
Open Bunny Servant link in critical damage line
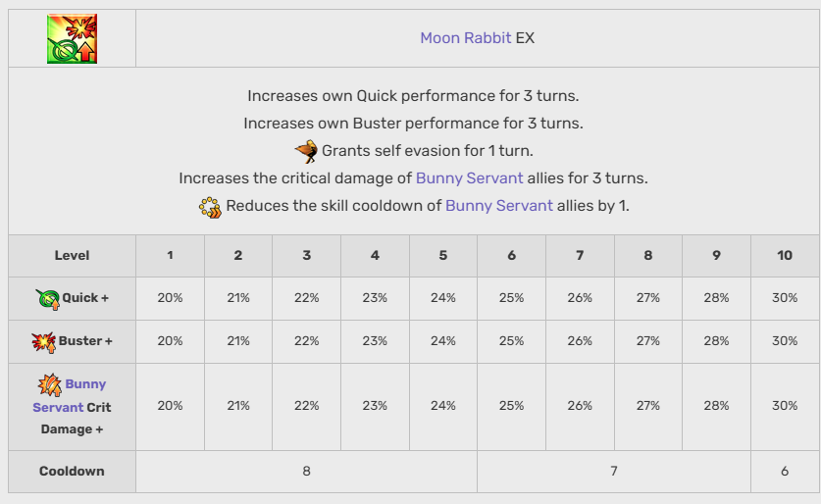(469, 178)
